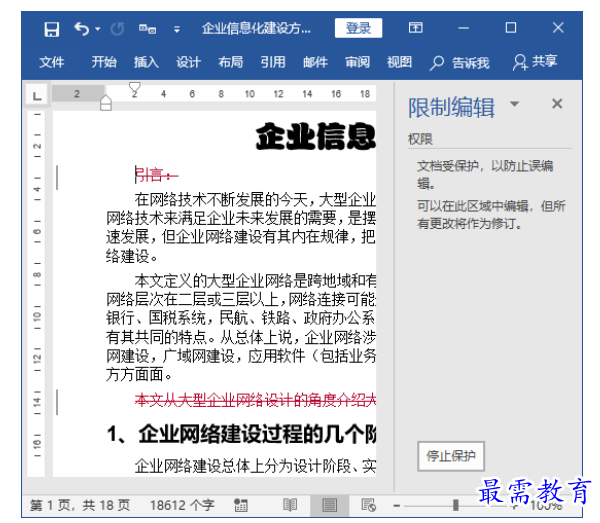600x523 pixels.
Task: Click the zoom slider handle
Action: (x=455, y=505)
